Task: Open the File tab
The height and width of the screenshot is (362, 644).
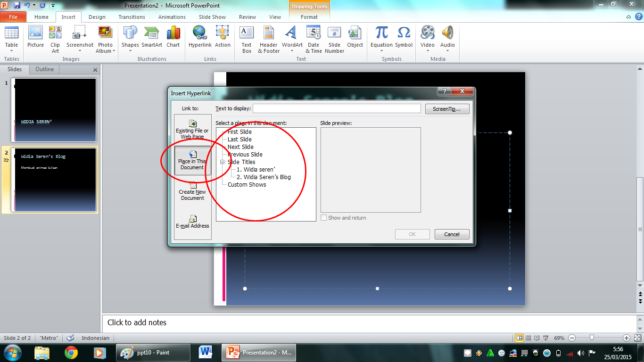Action: coord(13,17)
